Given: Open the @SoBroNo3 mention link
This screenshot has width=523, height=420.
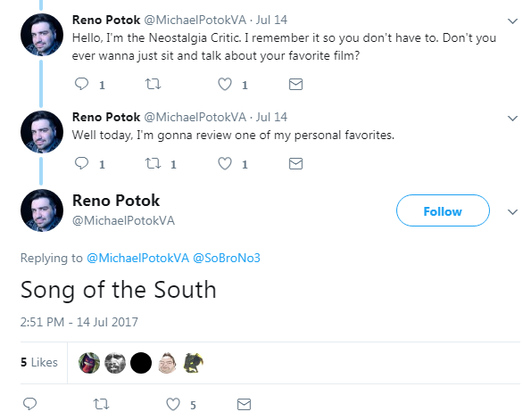Looking at the screenshot, I should (x=227, y=258).
